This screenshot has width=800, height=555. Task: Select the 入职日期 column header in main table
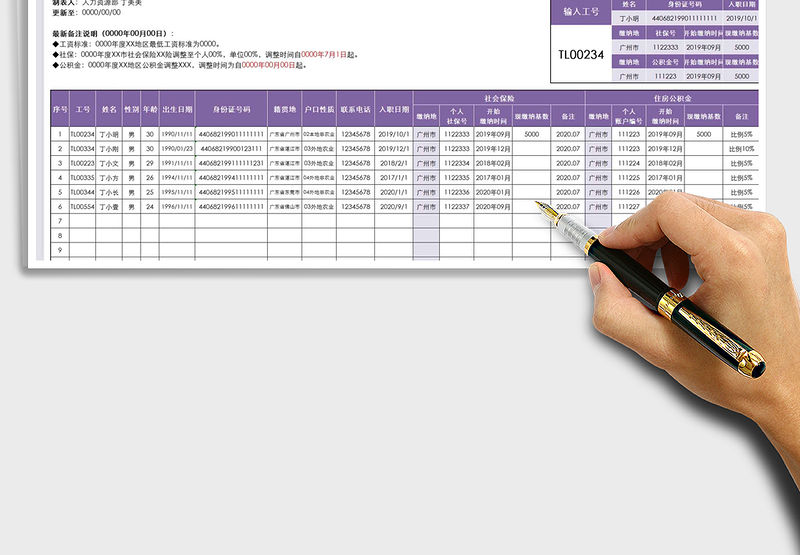pos(394,109)
